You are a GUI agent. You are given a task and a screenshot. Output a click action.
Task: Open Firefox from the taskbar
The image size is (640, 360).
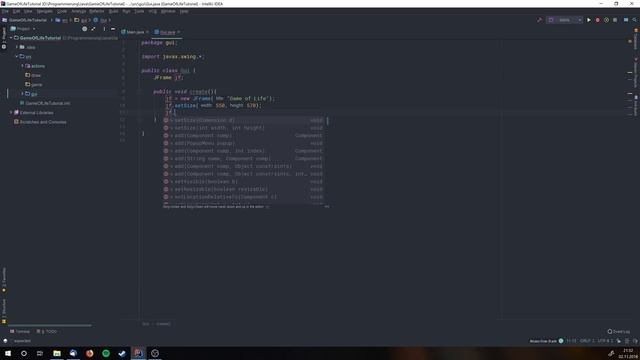89,353
